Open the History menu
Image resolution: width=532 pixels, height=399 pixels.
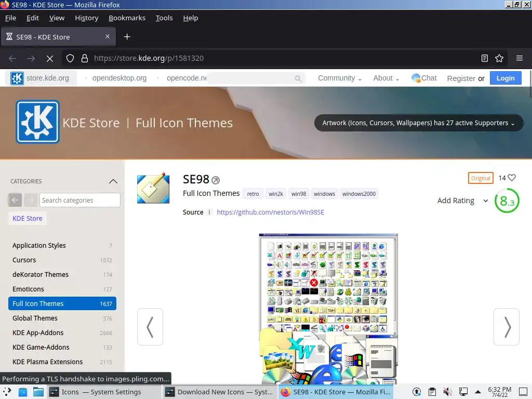click(x=87, y=18)
